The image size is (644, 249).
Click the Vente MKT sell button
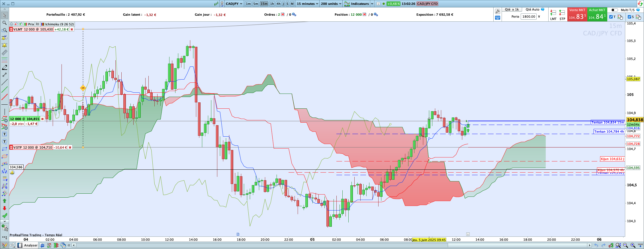coord(577,14)
